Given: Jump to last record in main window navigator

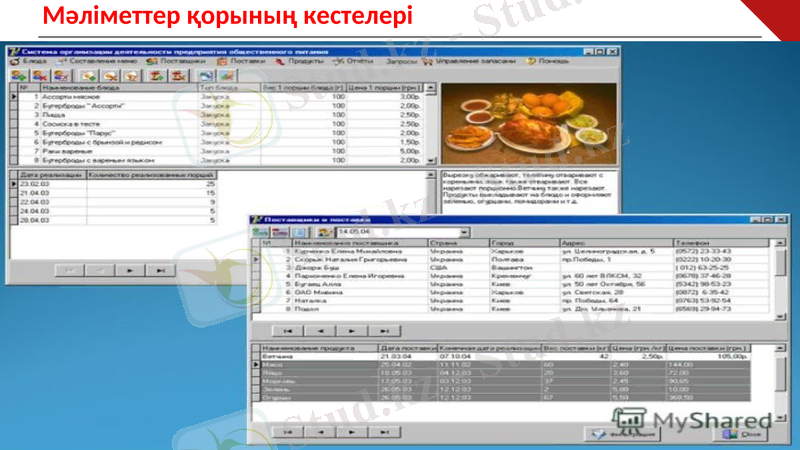Looking at the screenshot, I should [x=160, y=270].
